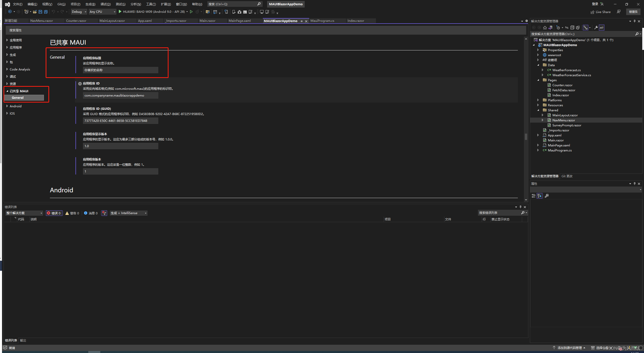The height and width of the screenshot is (353, 644).
Task: Open the Debug configuration dropdown
Action: point(79,12)
